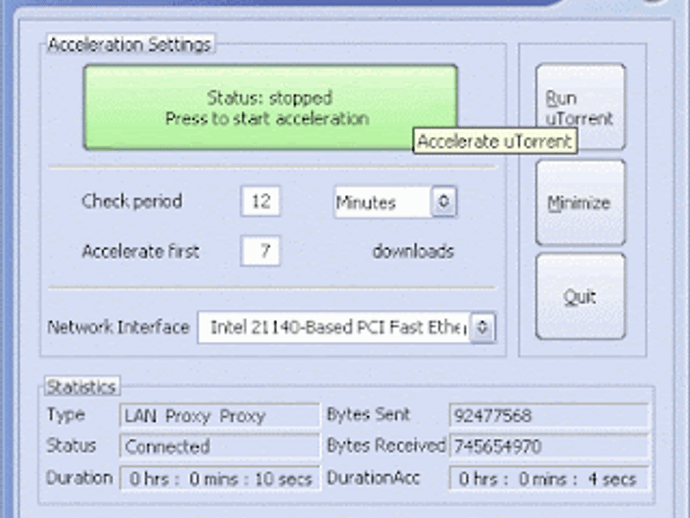Viewport: 690px width, 518px height.
Task: Click the Accelerate uTorrent tooltip
Action: point(495,142)
